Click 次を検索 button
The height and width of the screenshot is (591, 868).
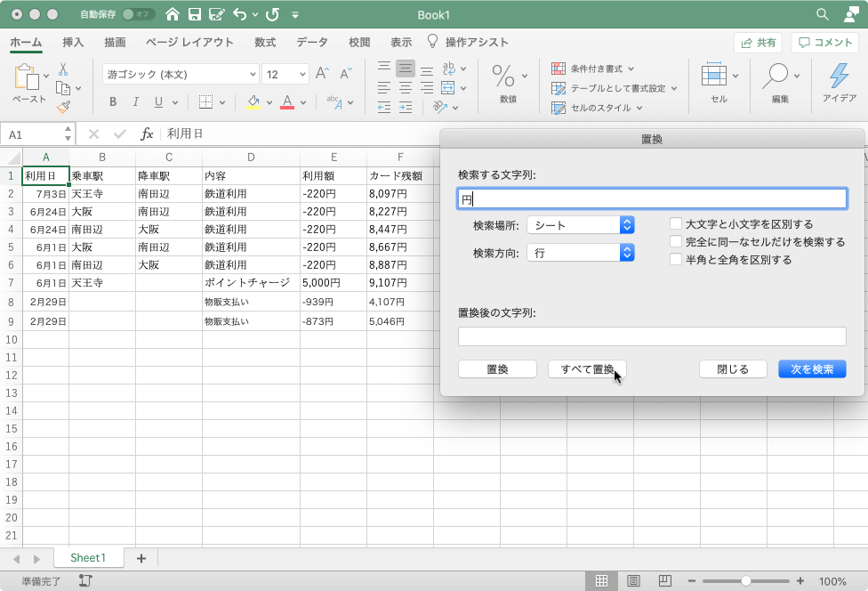[812, 368]
